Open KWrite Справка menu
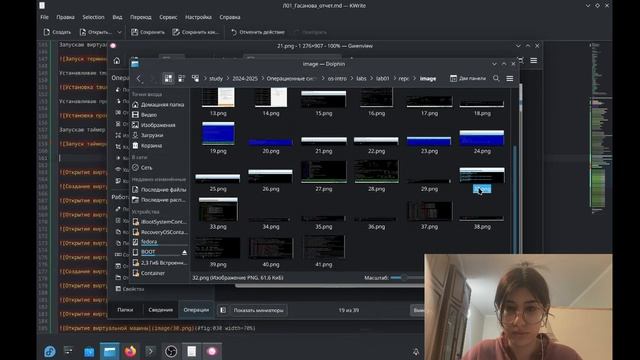Image resolution: width=640 pixels, height=360 pixels. [x=230, y=17]
